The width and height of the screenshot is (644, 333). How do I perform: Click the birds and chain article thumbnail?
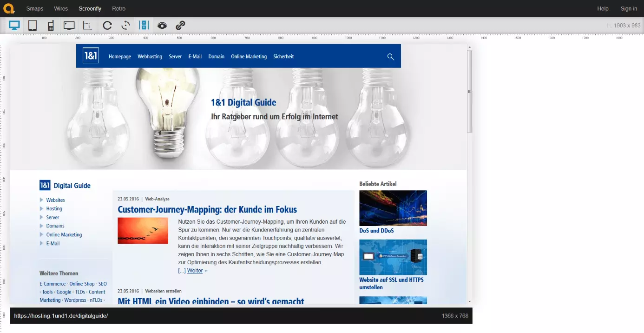coord(143,231)
